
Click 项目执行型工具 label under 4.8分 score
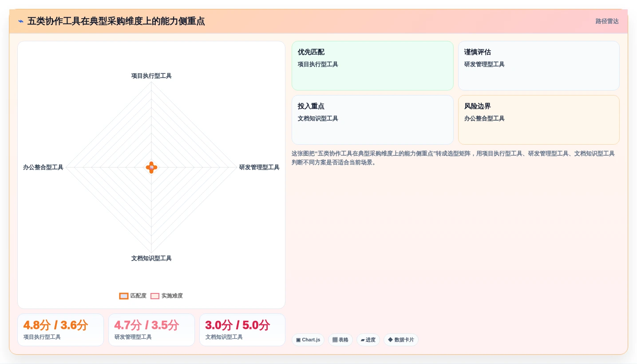click(x=42, y=337)
